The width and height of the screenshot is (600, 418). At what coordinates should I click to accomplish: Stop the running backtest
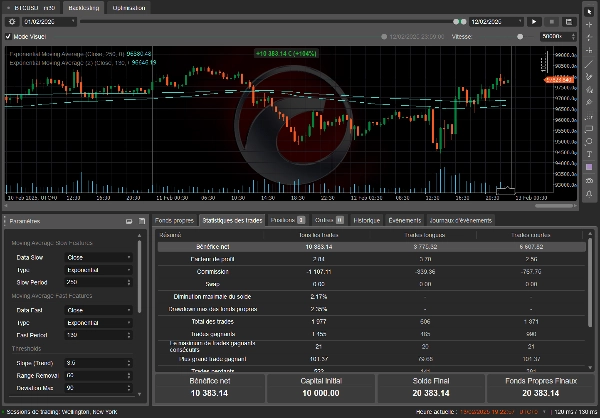[x=549, y=21]
